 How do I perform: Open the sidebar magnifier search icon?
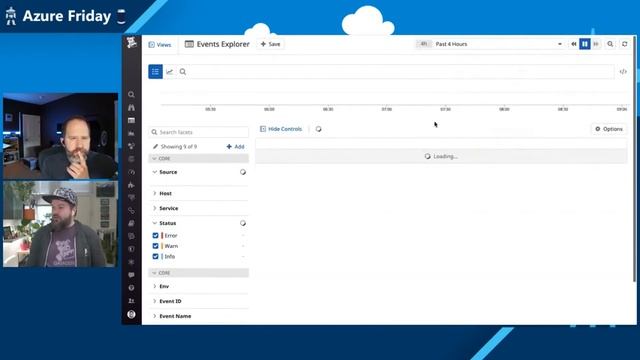pyautogui.click(x=131, y=95)
